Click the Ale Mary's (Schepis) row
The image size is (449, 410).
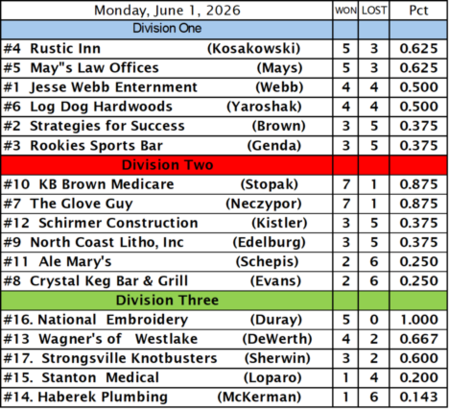[224, 262]
